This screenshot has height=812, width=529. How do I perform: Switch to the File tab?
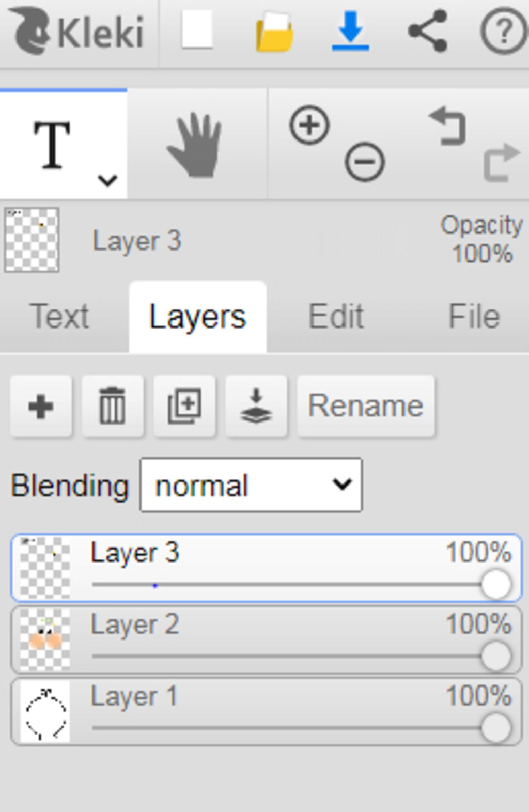[x=474, y=316]
